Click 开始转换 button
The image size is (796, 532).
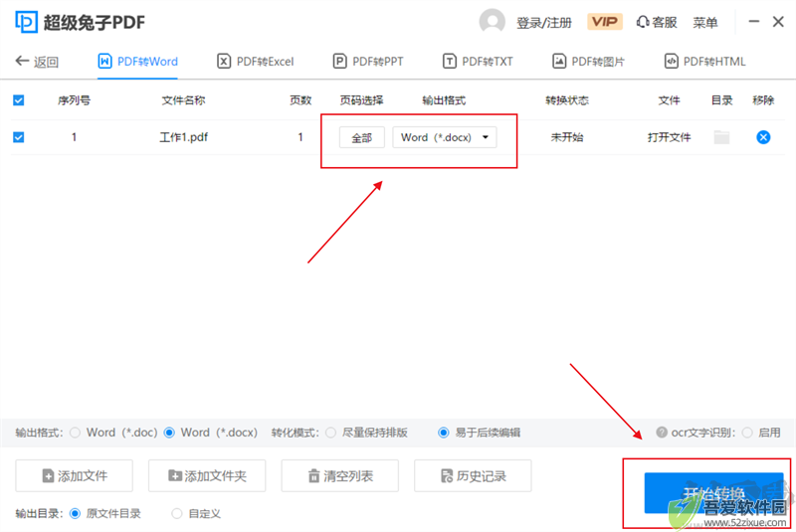(713, 493)
